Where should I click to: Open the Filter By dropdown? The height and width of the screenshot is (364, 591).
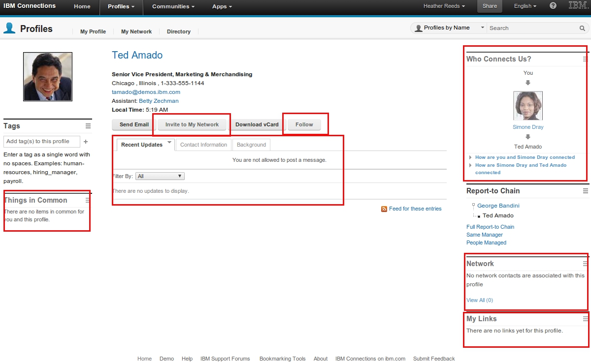point(160,176)
